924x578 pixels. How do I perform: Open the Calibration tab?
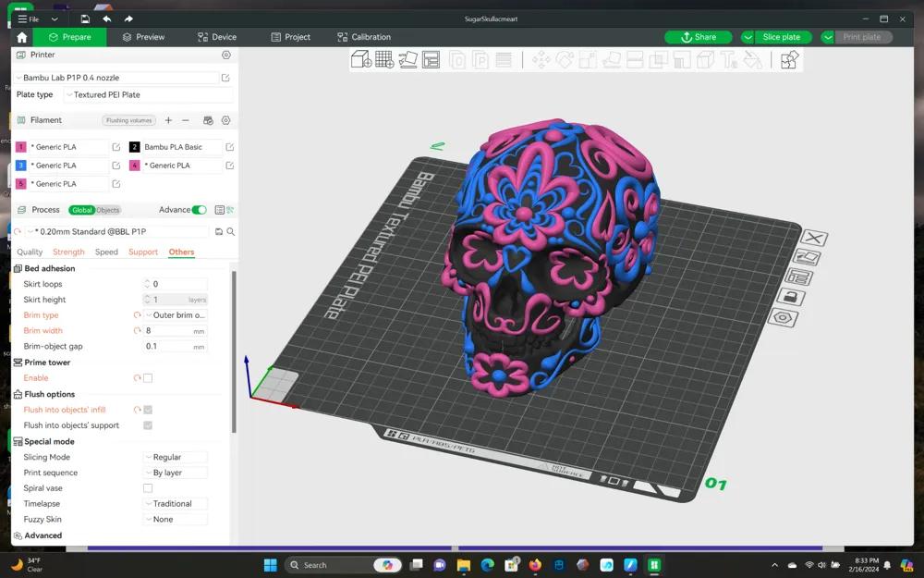tap(363, 37)
